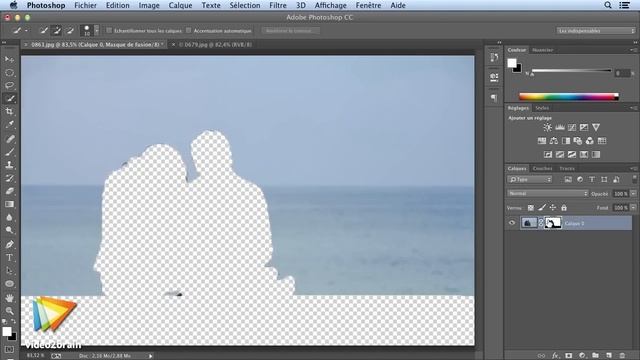640x360 pixels.
Task: Select the Crop tool
Action: click(x=9, y=111)
